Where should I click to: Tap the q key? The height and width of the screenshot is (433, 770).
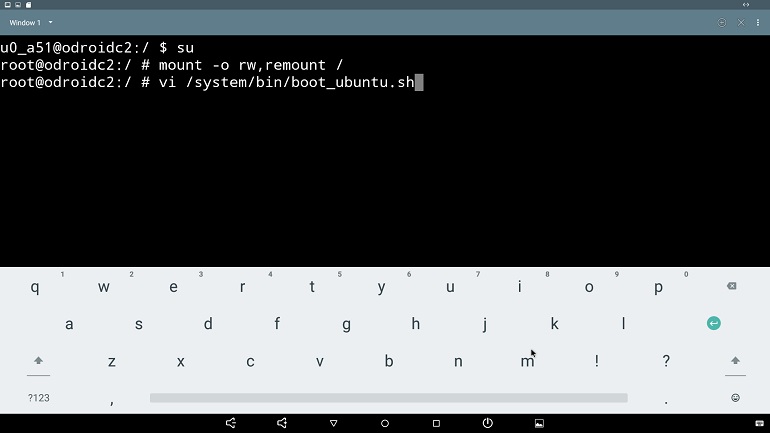click(x=34, y=287)
